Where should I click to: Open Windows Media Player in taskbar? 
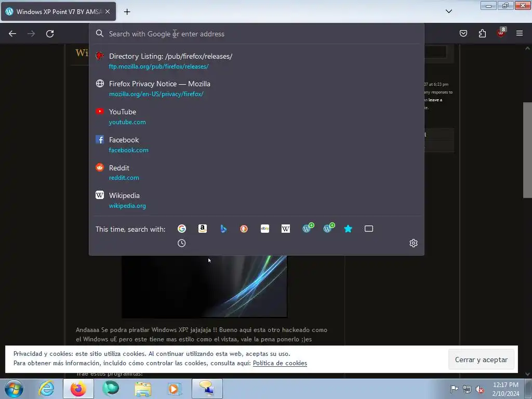(x=175, y=389)
